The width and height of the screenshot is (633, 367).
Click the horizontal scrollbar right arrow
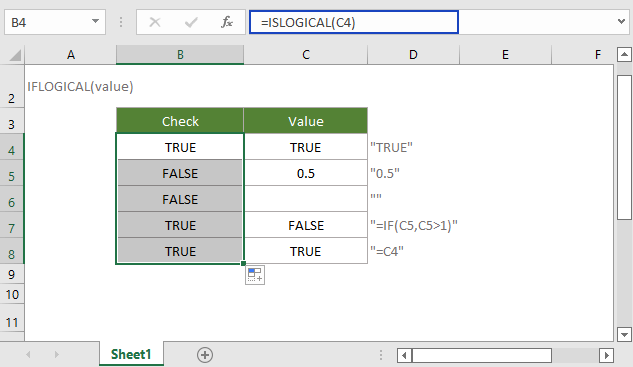(x=606, y=356)
